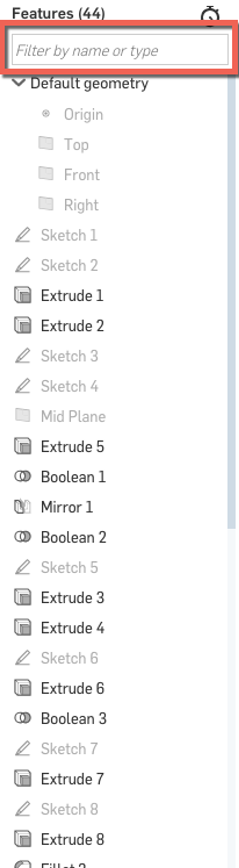Select the Origin point icon
239x868 pixels.
[46, 114]
